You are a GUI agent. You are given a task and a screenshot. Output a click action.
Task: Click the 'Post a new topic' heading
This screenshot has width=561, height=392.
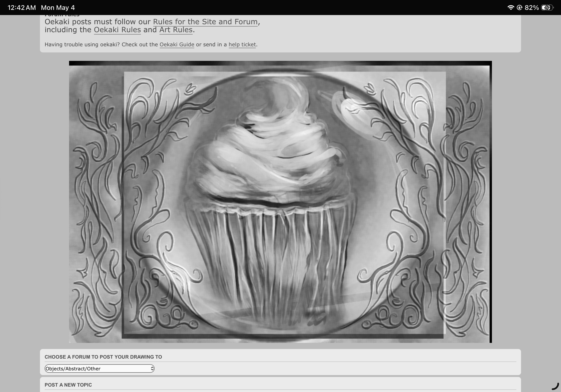click(x=68, y=385)
